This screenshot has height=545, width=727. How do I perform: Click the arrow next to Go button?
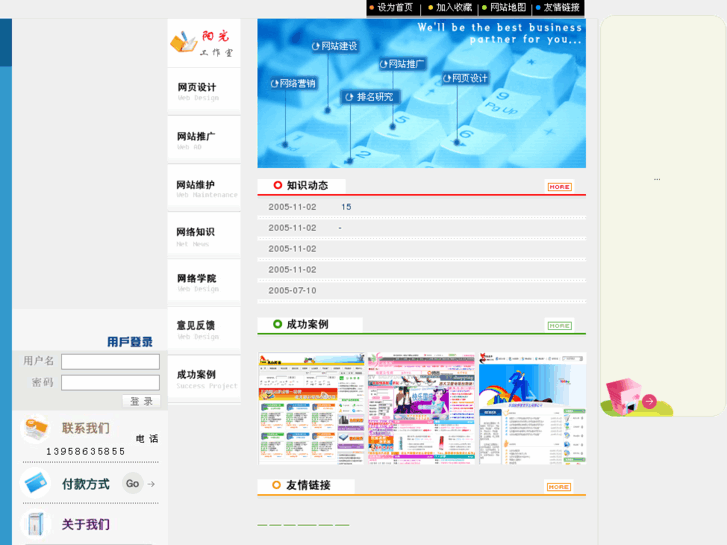(151, 484)
